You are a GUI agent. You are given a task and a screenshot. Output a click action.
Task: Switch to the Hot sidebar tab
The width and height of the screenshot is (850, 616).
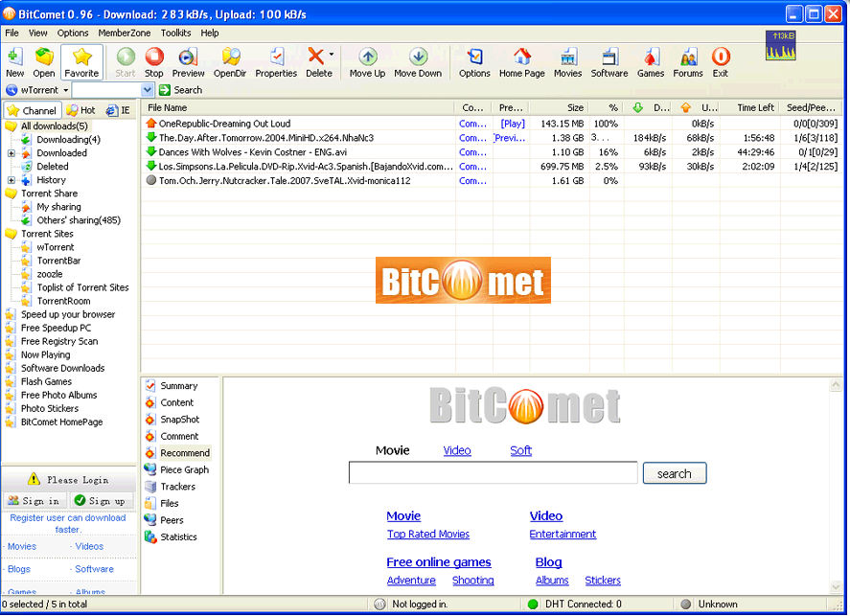point(80,110)
